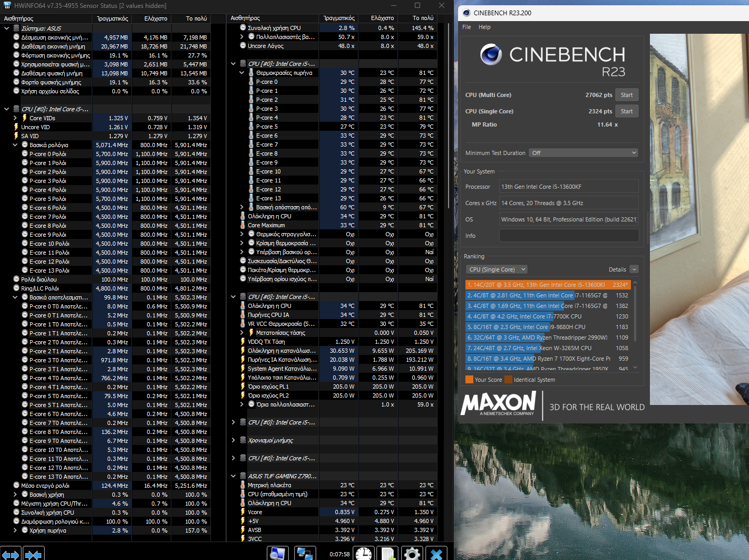
Task: Click the blue X close sensors icon
Action: pyautogui.click(x=436, y=554)
